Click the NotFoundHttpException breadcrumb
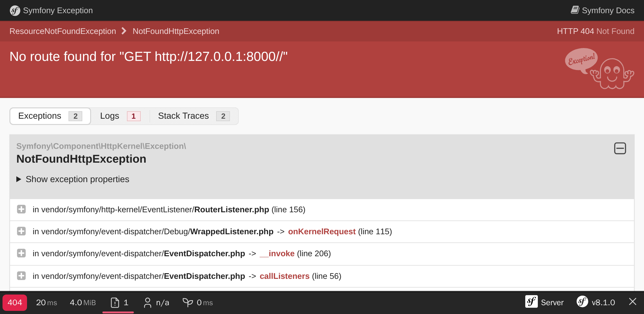Image resolution: width=644 pixels, height=314 pixels. [176, 31]
